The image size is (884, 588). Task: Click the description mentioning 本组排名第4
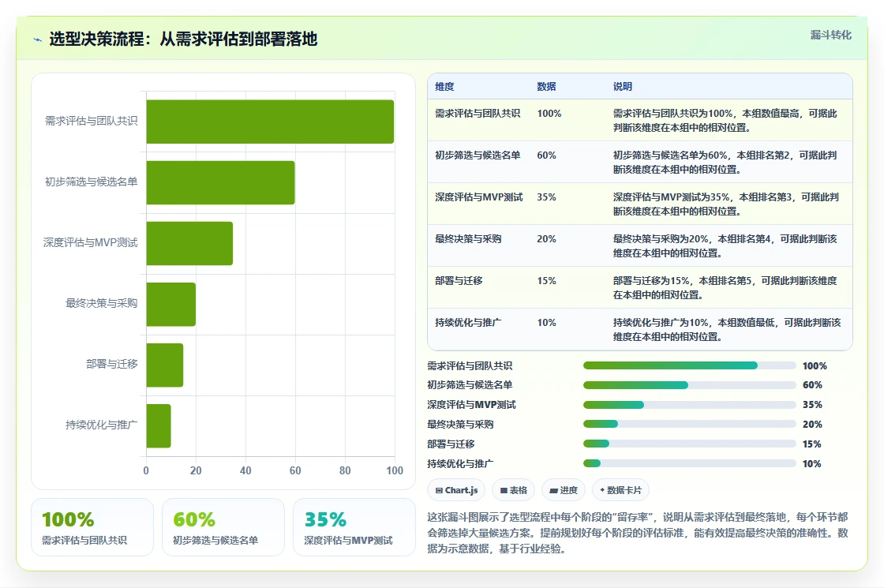click(725, 245)
